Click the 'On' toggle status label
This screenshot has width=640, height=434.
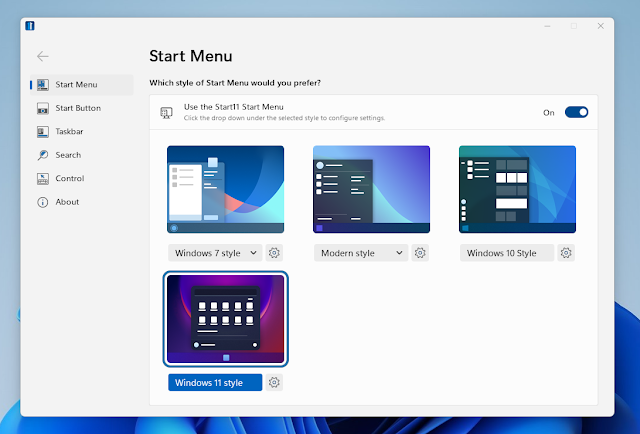(549, 113)
